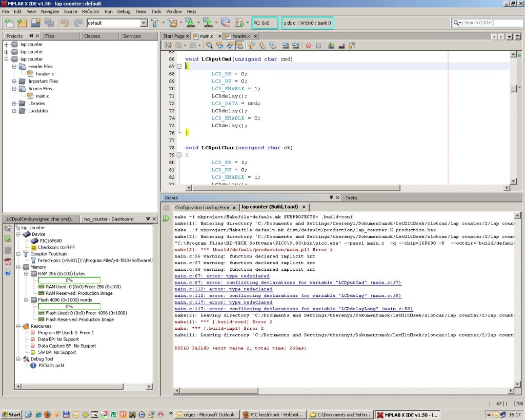Viewport: 525px width, 420px height.
Task: Open the Refactor menu
Action: tap(90, 11)
